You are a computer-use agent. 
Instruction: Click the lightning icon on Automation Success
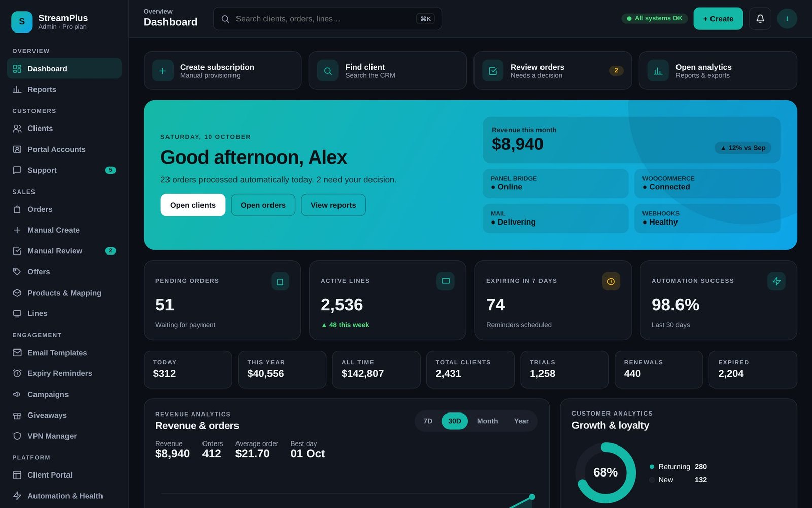(776, 281)
